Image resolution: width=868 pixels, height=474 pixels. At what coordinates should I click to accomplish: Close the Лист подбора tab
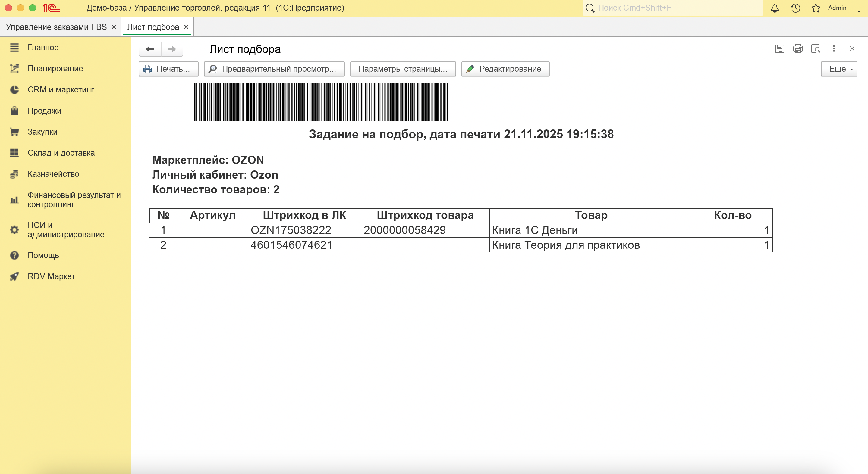pyautogui.click(x=186, y=27)
